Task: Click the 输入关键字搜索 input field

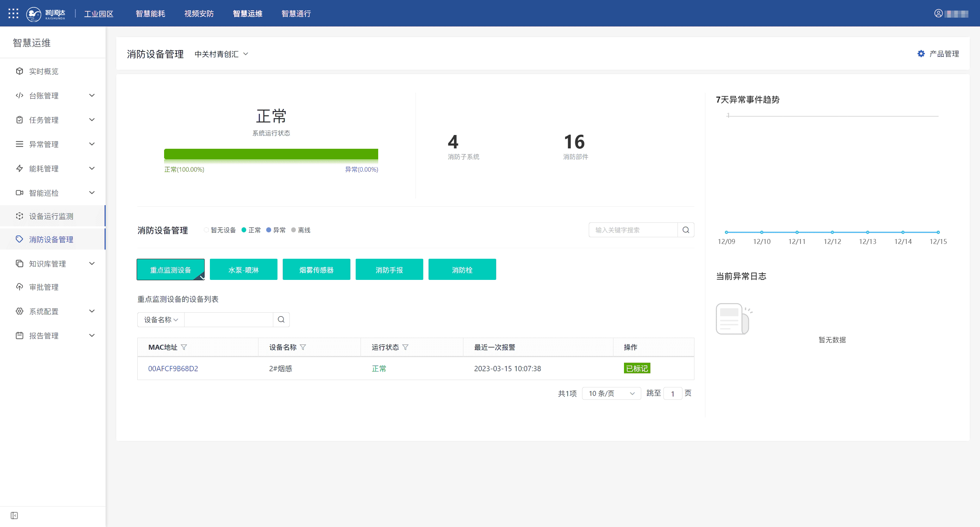Action: coord(633,230)
